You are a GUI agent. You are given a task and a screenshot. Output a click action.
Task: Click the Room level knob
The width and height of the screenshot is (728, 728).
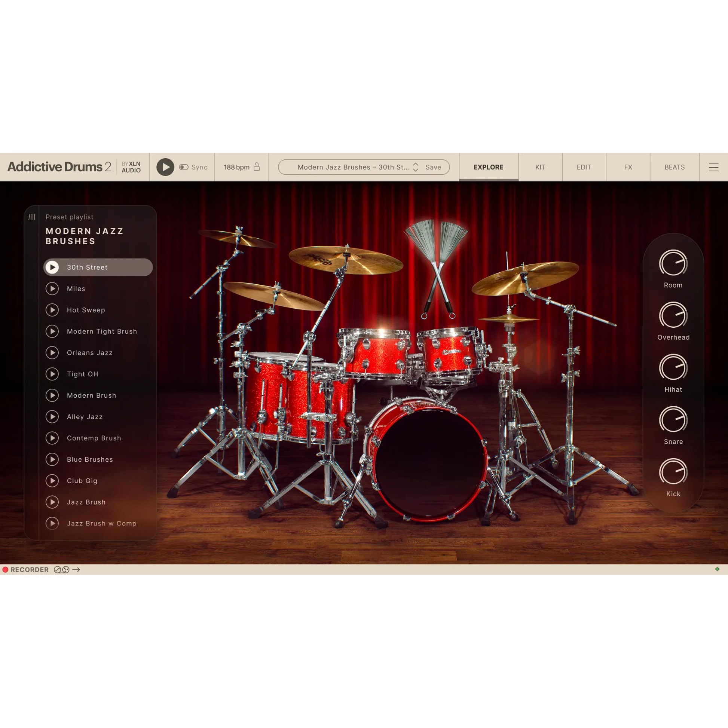(673, 263)
